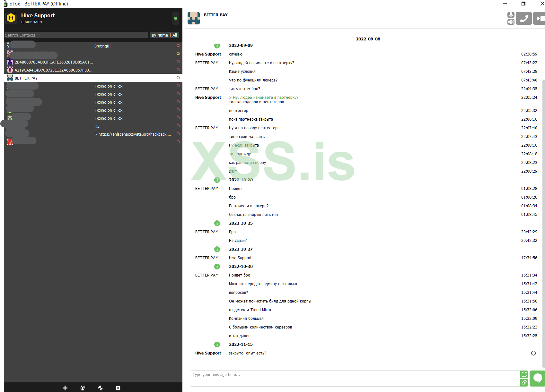Click the chat history vertical scrollbar

pyautogui.click(x=543, y=223)
